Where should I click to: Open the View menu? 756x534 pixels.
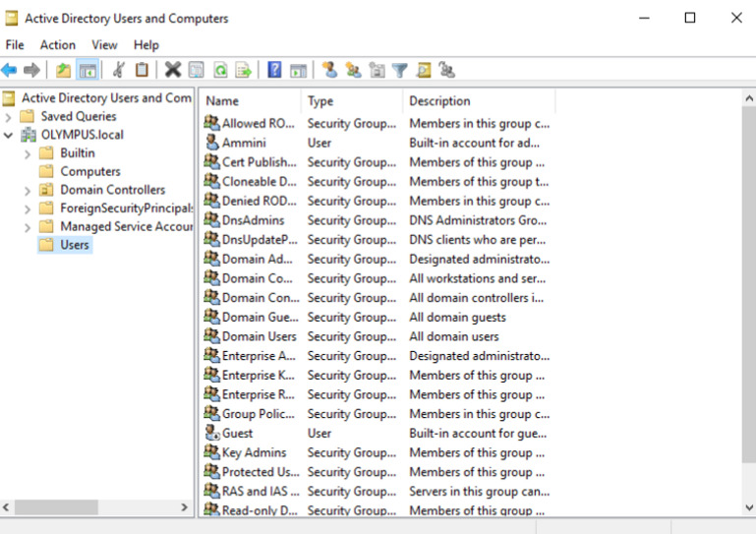pos(104,45)
